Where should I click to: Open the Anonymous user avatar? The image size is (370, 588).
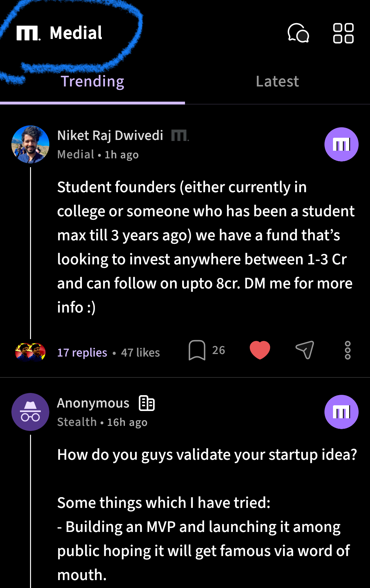(30, 412)
